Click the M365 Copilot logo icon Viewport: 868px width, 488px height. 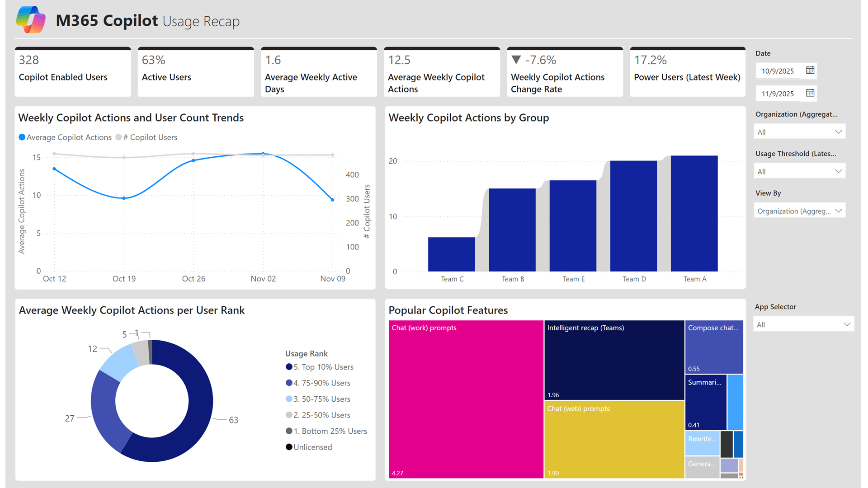click(x=31, y=19)
